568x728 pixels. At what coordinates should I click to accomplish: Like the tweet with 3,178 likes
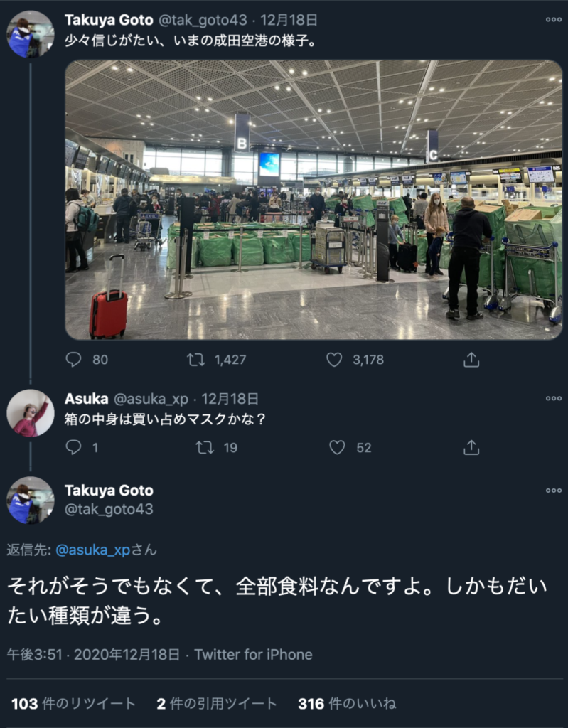pos(334,359)
